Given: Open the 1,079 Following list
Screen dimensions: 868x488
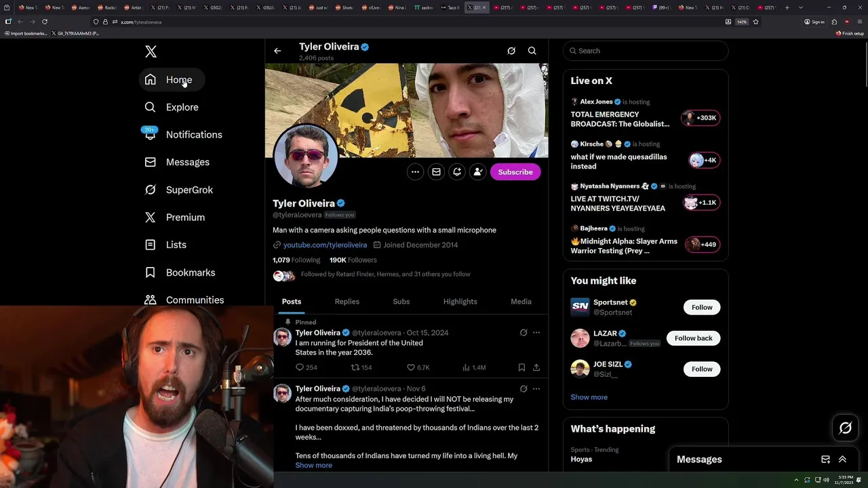Looking at the screenshot, I should (296, 260).
